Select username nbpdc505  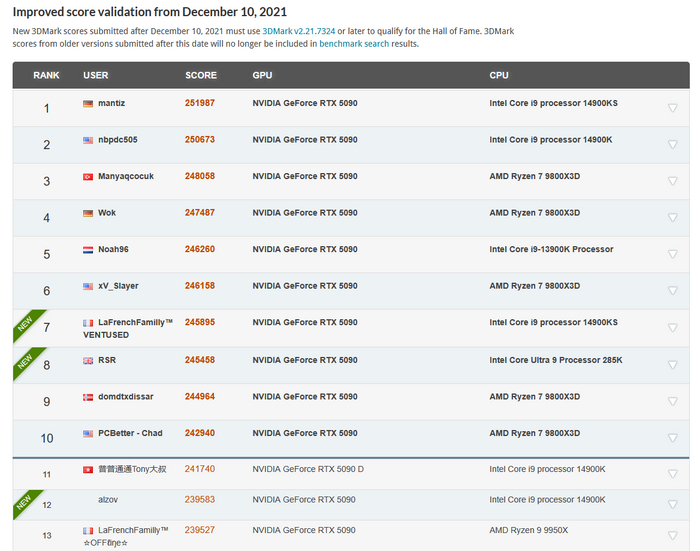click(x=118, y=140)
